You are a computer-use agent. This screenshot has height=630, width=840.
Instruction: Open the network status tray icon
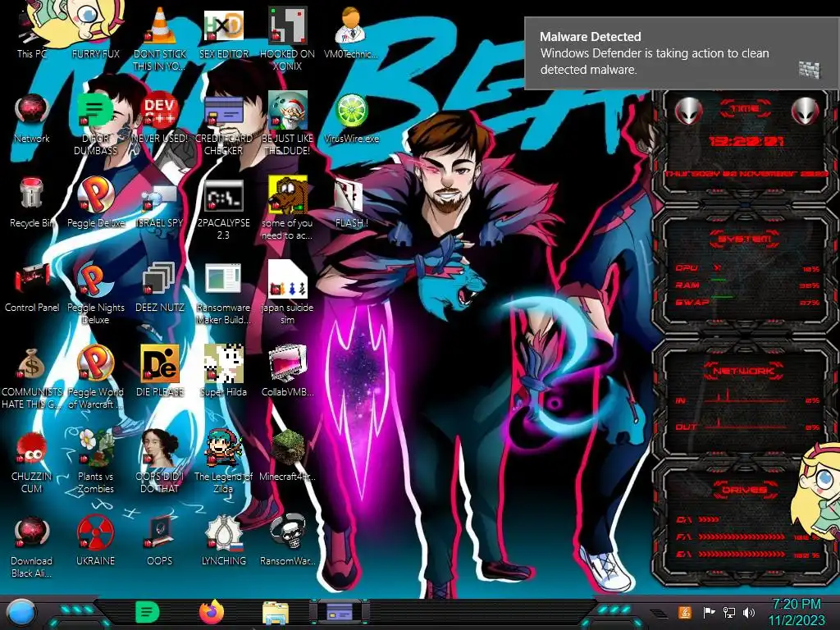729,612
